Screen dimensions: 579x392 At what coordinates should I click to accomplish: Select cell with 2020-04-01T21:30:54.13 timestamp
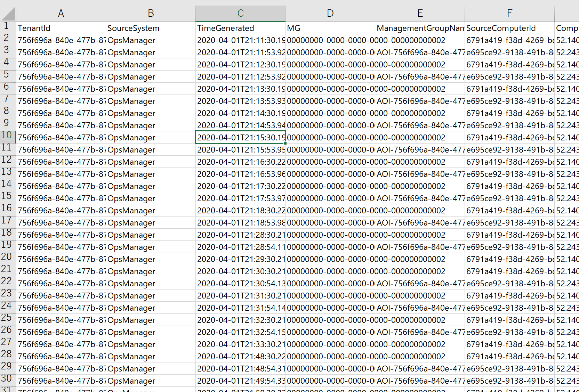(x=240, y=283)
